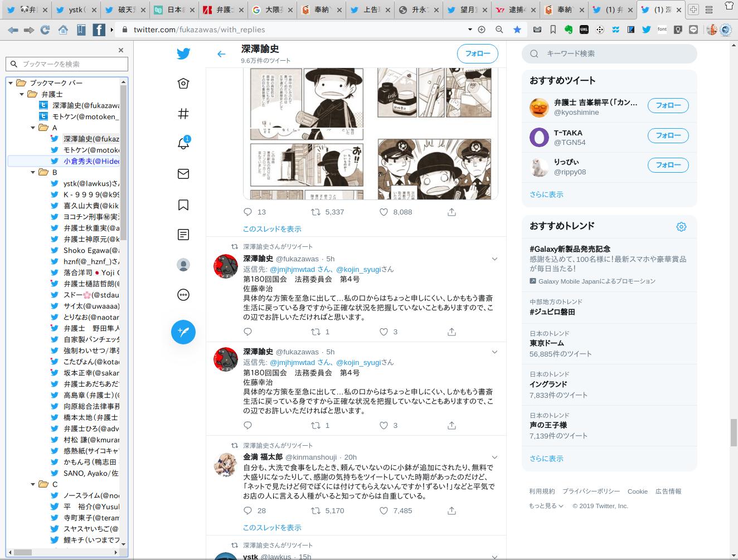The image size is (738, 560).
Task: Click browser home button
Action: [63, 30]
